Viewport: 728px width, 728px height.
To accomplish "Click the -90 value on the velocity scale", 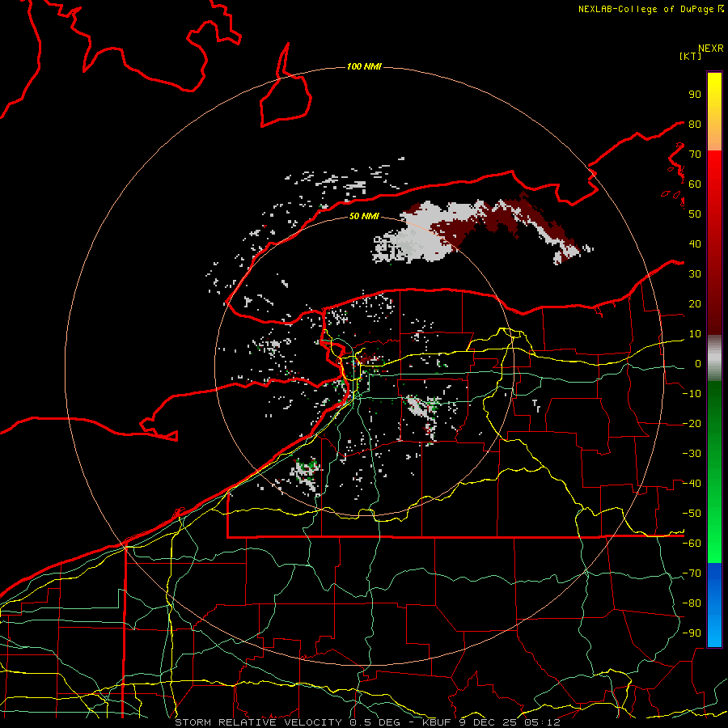I will click(x=692, y=633).
